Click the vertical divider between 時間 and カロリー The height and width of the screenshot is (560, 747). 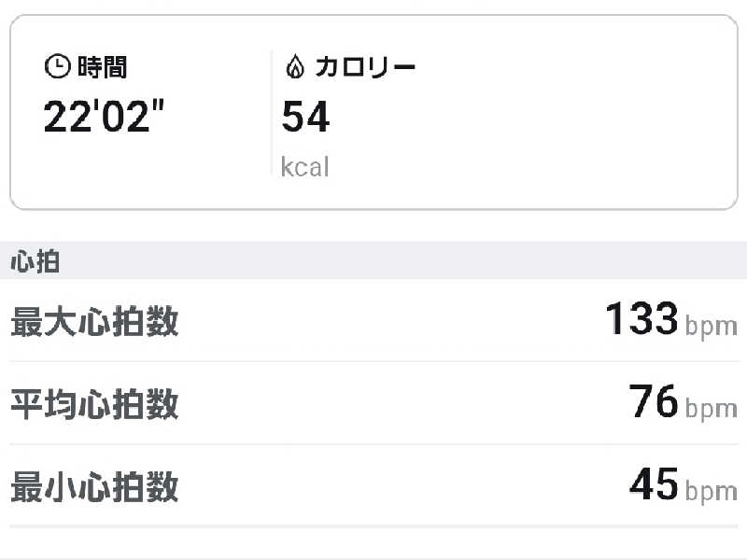coord(272,112)
